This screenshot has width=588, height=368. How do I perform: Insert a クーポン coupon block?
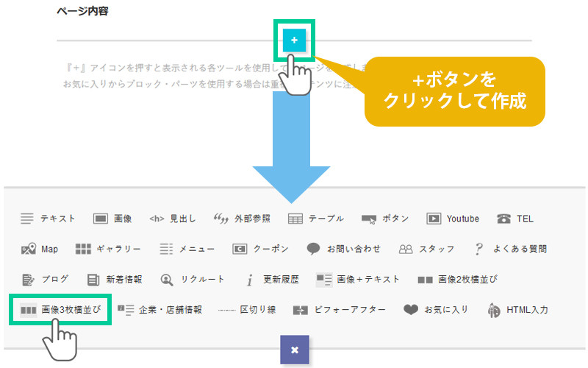(260, 249)
